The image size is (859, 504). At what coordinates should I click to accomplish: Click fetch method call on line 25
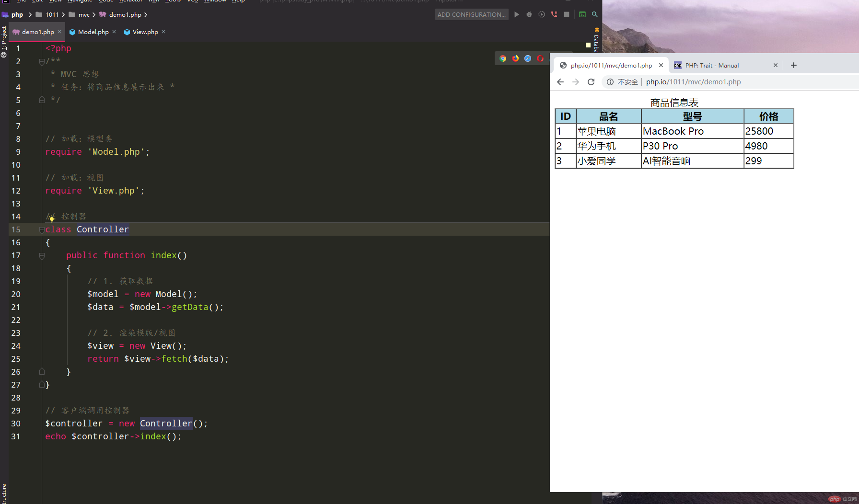(174, 359)
